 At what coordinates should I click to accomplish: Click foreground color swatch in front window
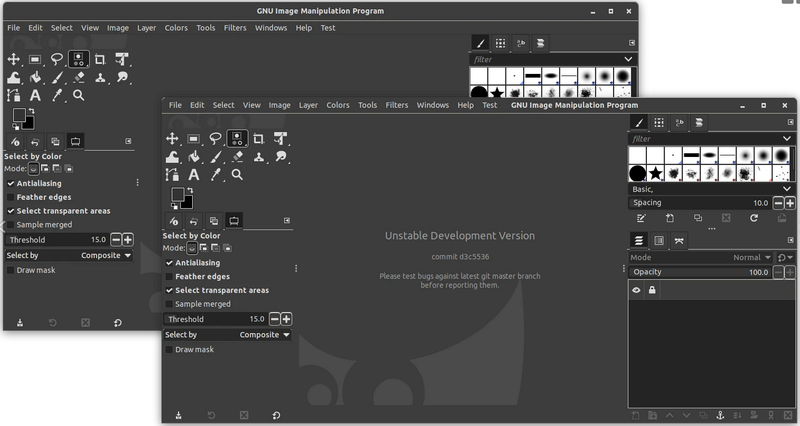178,194
